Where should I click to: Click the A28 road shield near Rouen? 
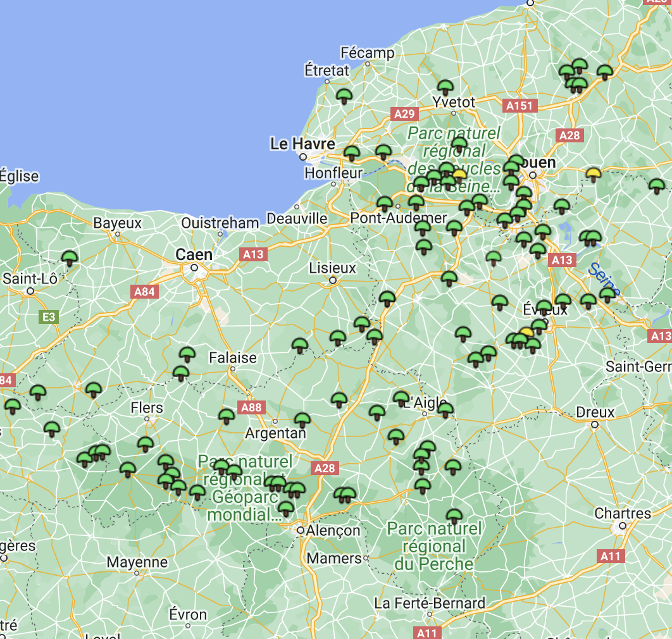pyautogui.click(x=568, y=135)
